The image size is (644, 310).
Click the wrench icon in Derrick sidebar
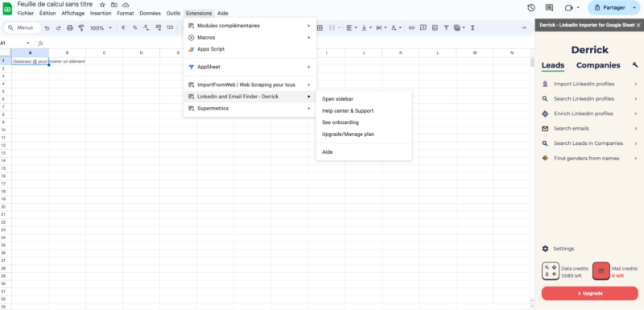pyautogui.click(x=635, y=65)
